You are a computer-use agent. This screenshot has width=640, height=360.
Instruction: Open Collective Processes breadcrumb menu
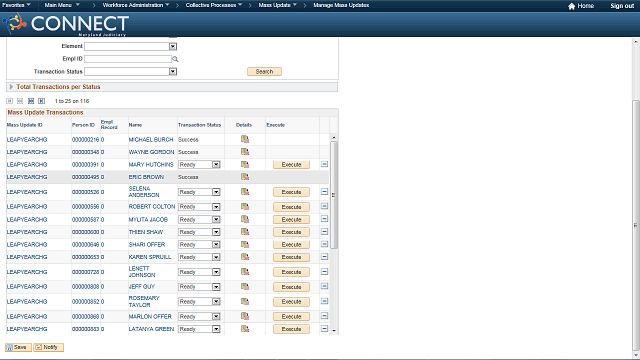coord(214,5)
